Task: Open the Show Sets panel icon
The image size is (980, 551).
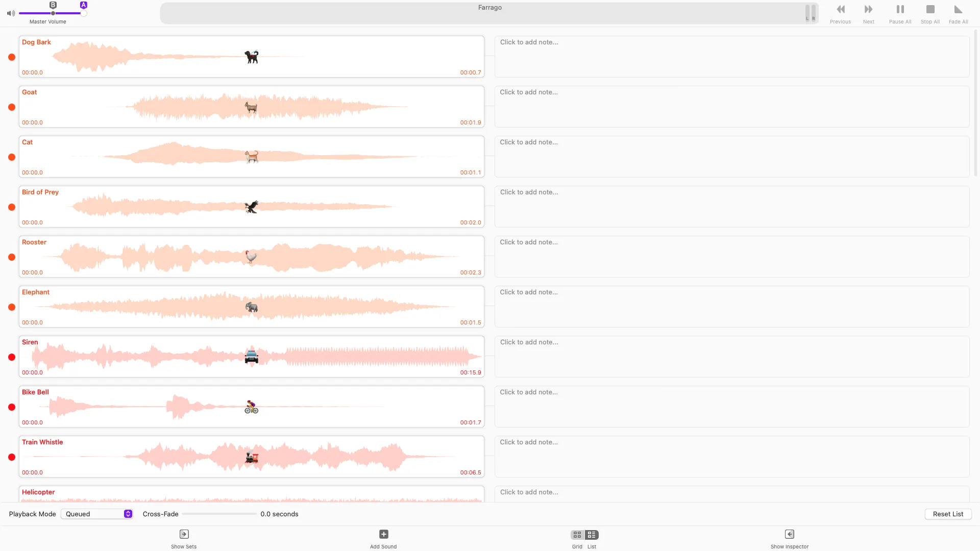Action: pyautogui.click(x=184, y=534)
